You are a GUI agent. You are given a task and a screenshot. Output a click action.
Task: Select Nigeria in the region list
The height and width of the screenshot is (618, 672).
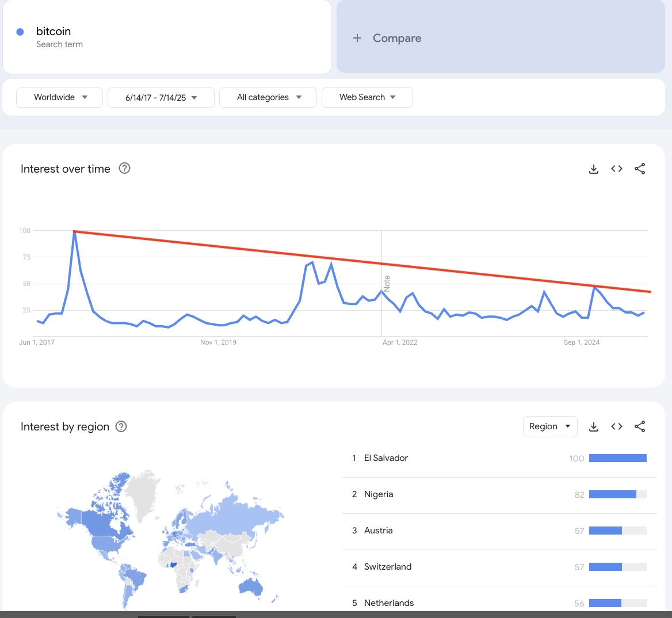[499, 494]
